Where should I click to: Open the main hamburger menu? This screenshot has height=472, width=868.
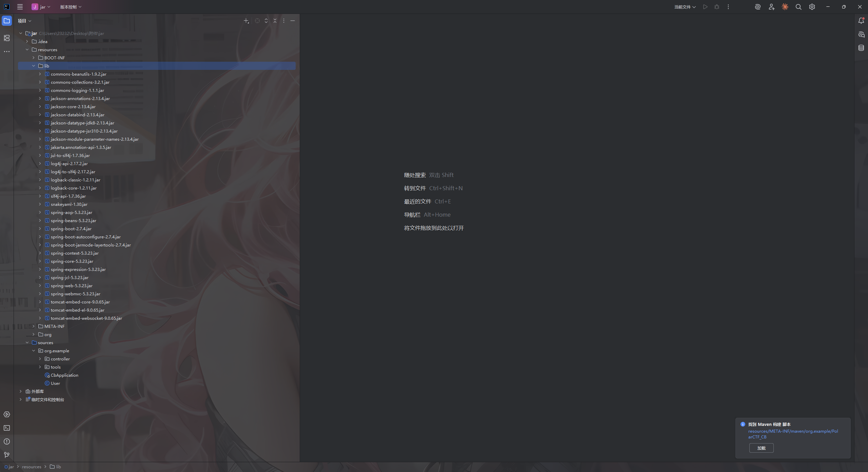[x=20, y=7]
